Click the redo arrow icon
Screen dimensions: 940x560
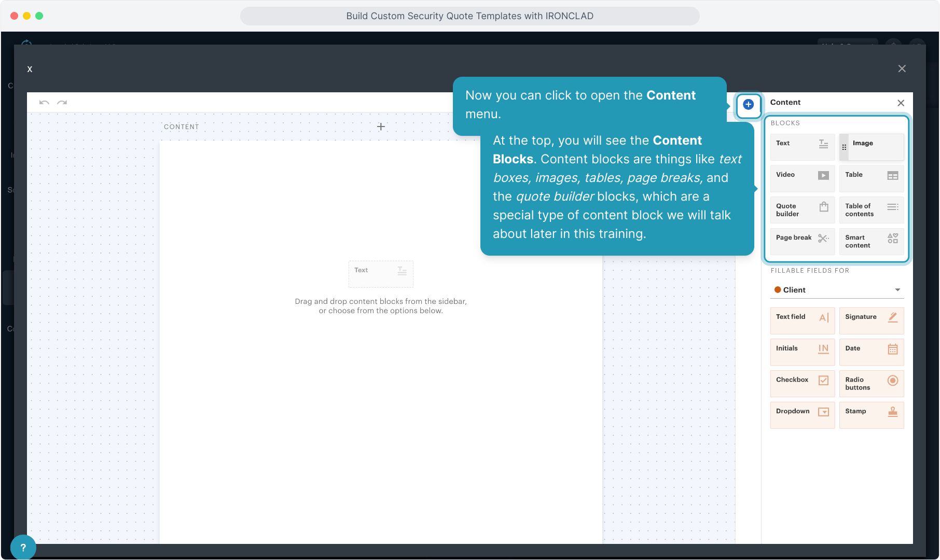pos(62,103)
